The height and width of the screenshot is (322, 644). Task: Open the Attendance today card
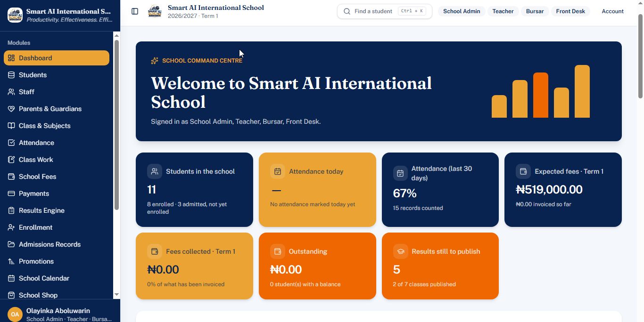[317, 190]
